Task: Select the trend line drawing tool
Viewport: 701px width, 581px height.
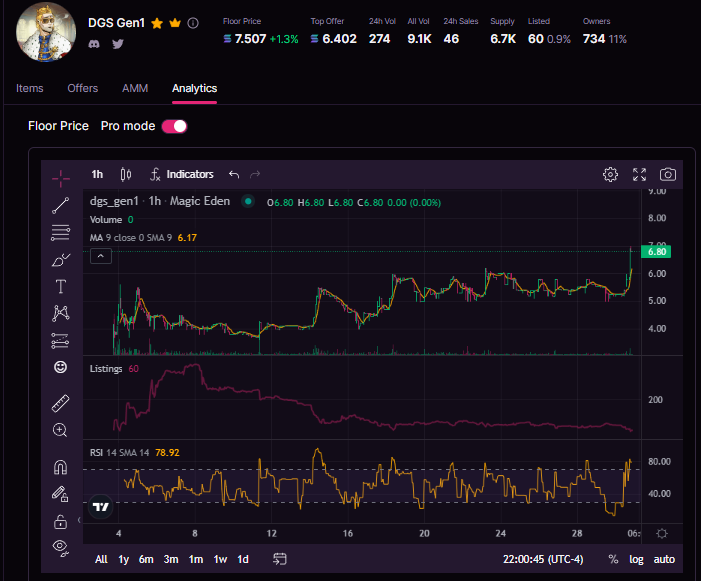Action: tap(61, 206)
